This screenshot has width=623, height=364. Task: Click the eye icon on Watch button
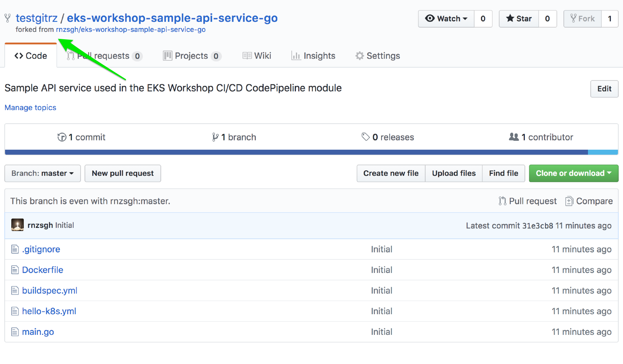pyautogui.click(x=430, y=18)
